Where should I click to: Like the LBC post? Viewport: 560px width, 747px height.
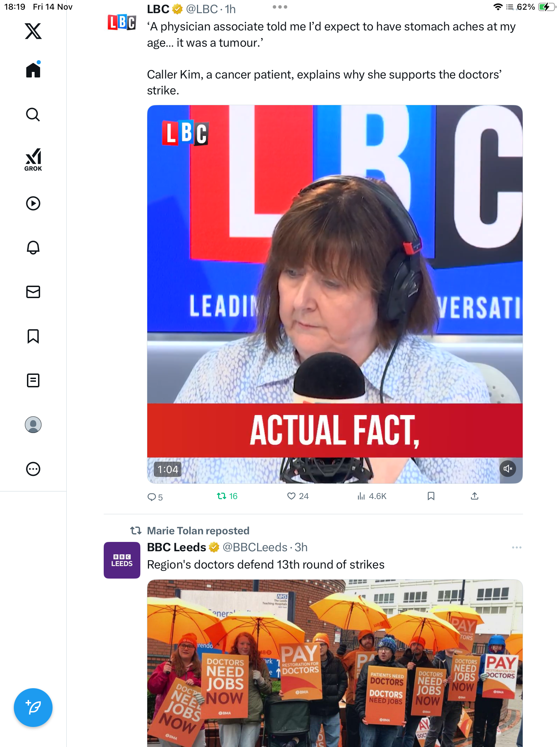click(x=297, y=496)
